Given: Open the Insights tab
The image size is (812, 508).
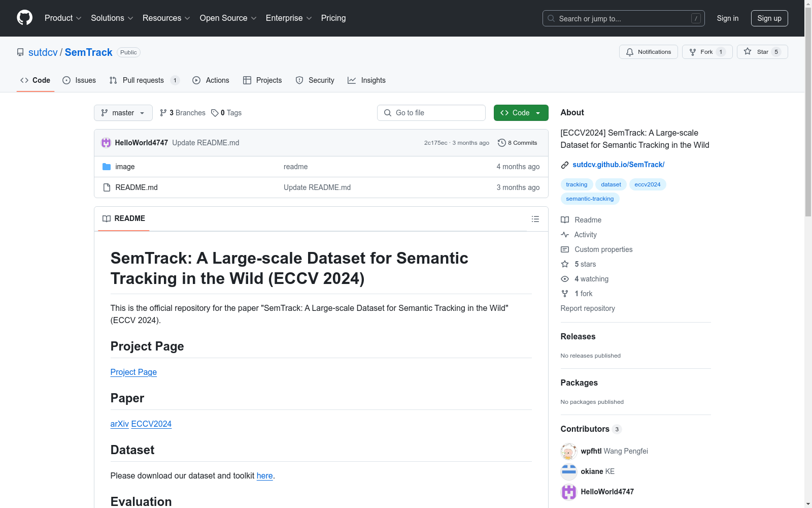Looking at the screenshot, I should tap(366, 80).
